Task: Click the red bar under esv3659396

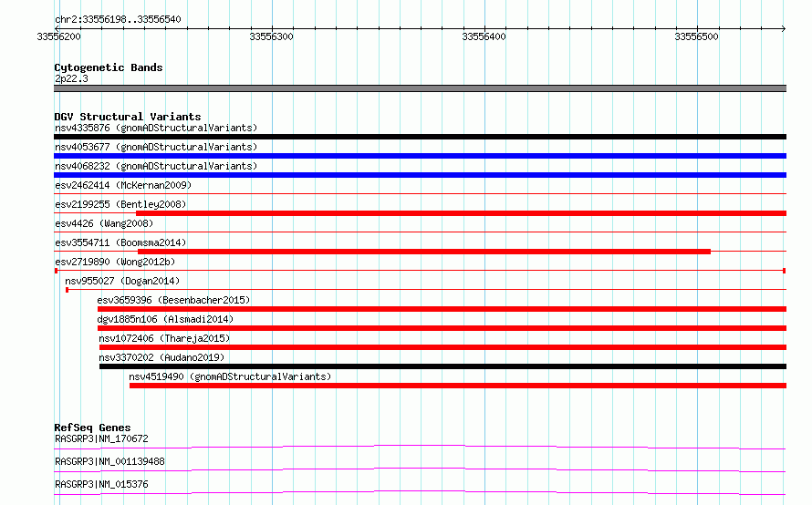Action: (442, 309)
